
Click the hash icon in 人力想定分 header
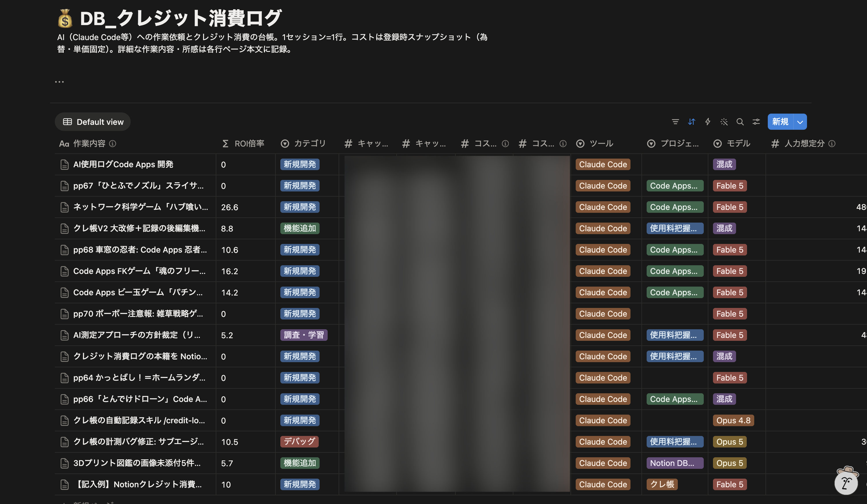(775, 144)
